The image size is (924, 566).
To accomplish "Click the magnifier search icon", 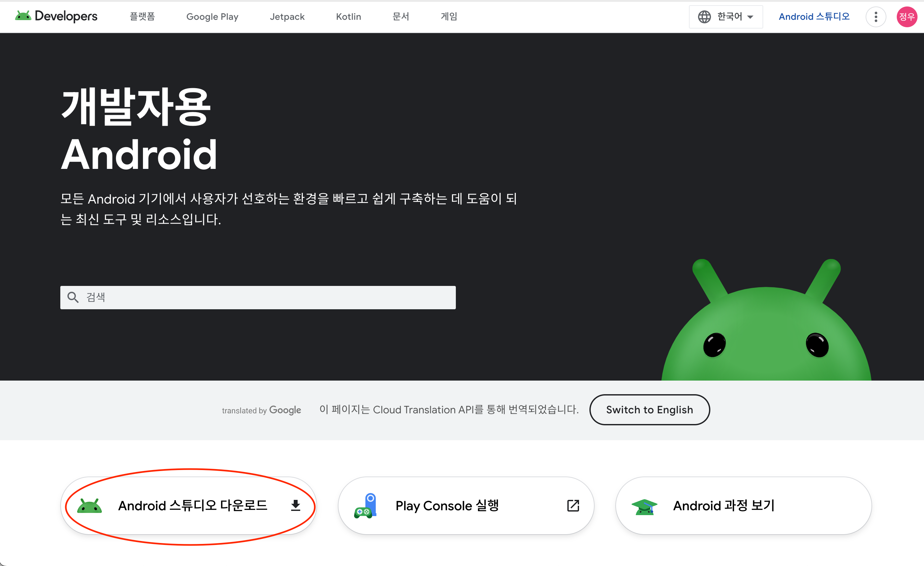I will point(73,297).
